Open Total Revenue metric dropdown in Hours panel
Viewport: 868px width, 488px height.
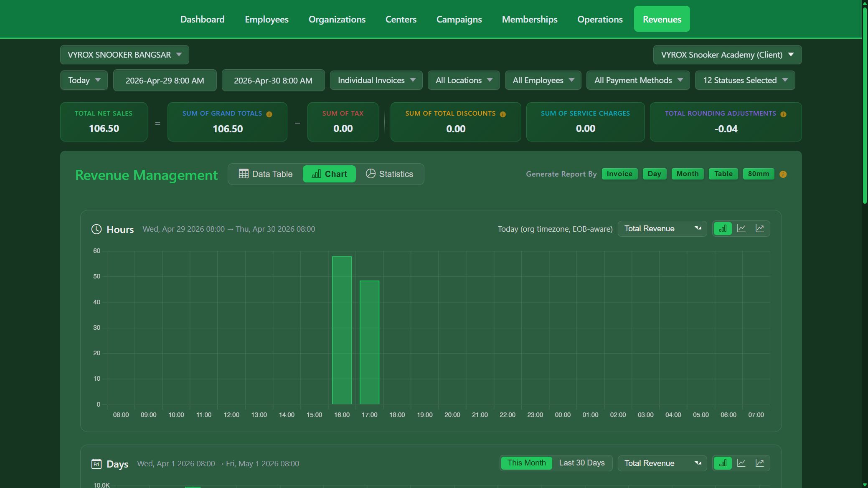[662, 229]
